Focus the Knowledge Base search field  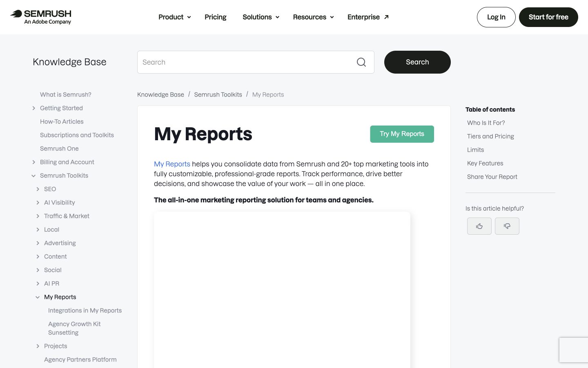click(x=256, y=62)
